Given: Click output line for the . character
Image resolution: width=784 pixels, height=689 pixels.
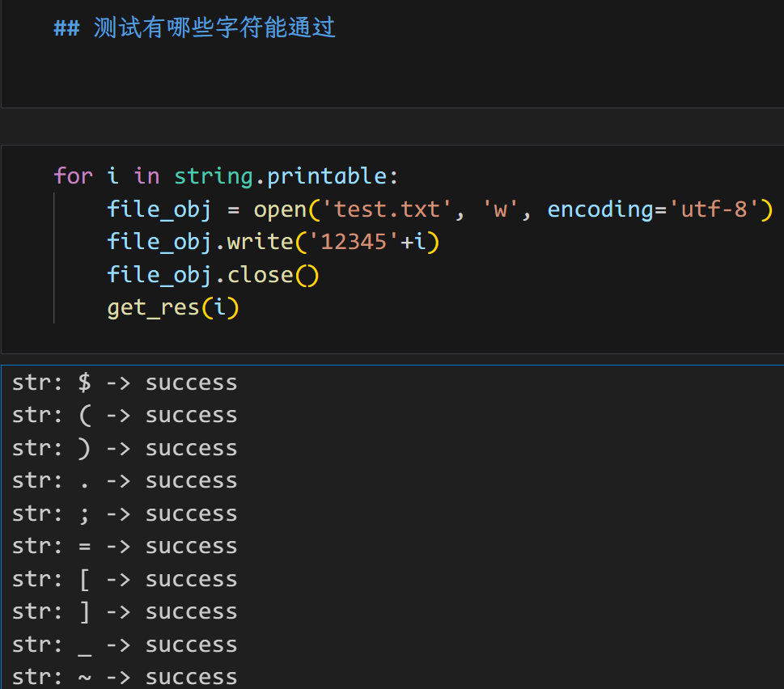Looking at the screenshot, I should (x=125, y=480).
